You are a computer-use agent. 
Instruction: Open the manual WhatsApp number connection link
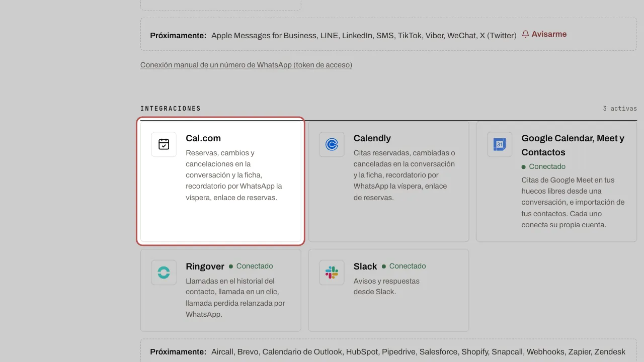coord(246,65)
